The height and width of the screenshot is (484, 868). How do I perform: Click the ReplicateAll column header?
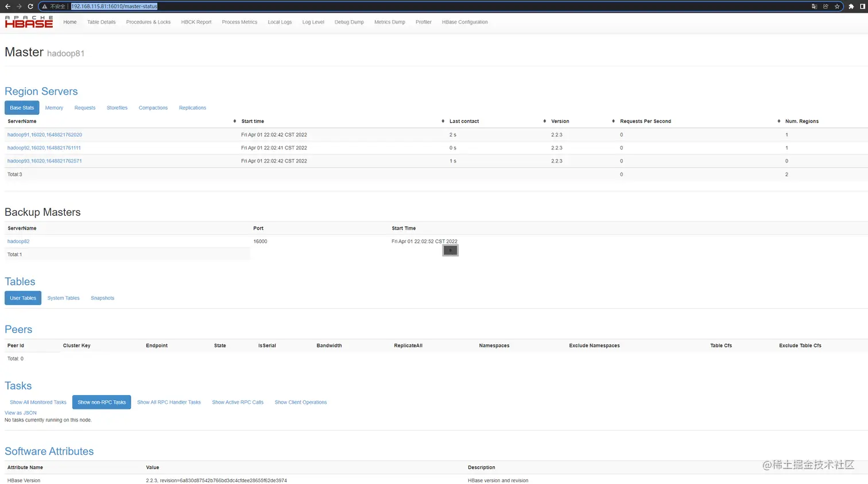[408, 346]
